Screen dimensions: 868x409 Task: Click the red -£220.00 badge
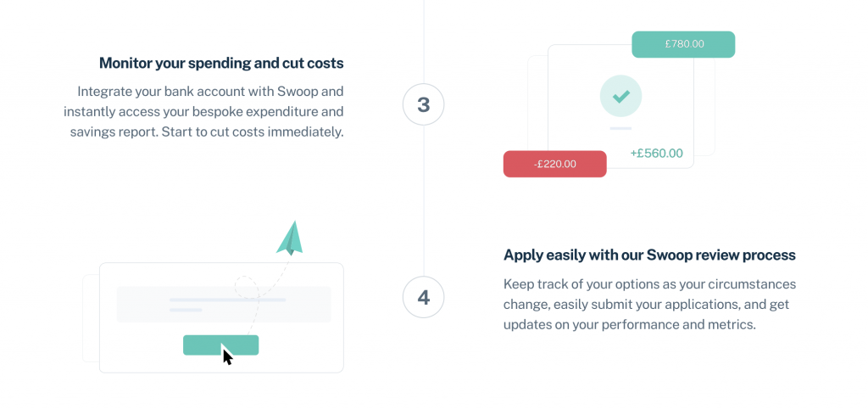tap(554, 164)
